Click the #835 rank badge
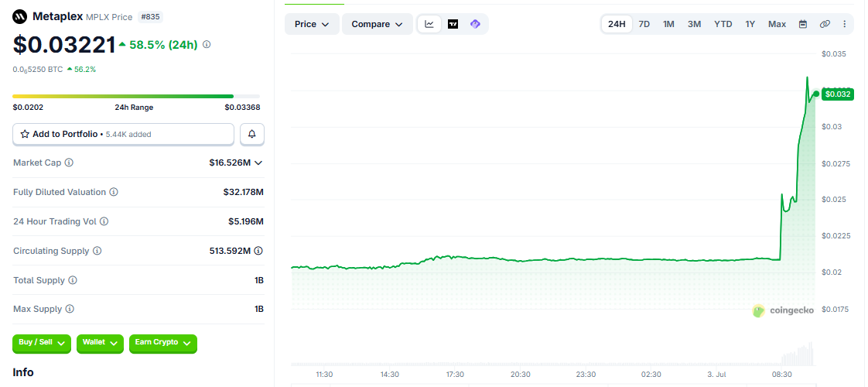The width and height of the screenshot is (868, 387). (x=149, y=17)
